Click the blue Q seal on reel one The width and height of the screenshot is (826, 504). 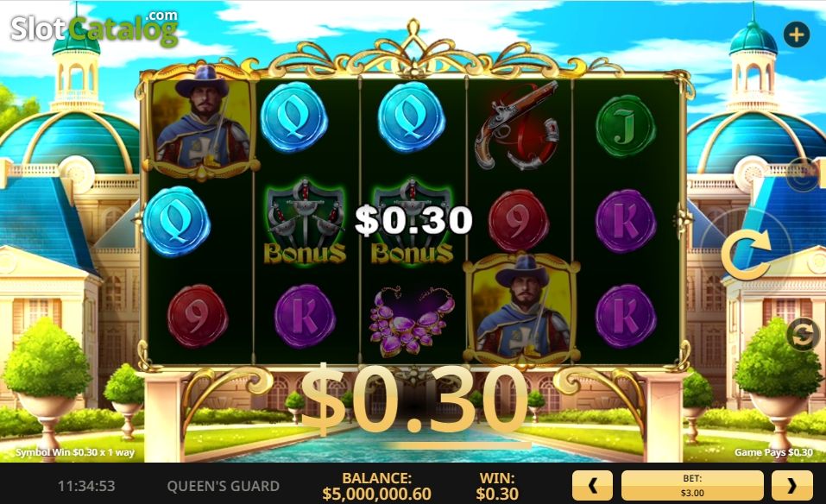point(176,222)
